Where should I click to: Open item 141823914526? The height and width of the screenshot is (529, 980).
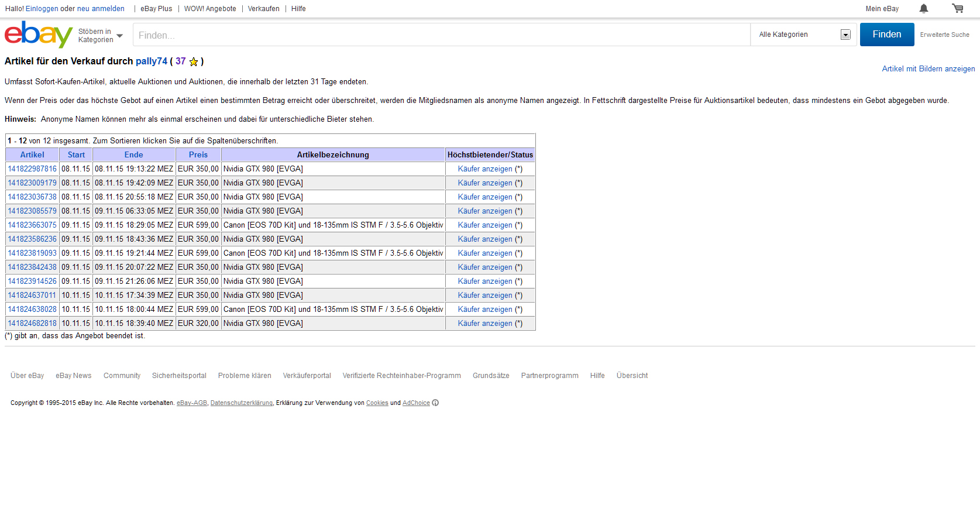(x=32, y=281)
